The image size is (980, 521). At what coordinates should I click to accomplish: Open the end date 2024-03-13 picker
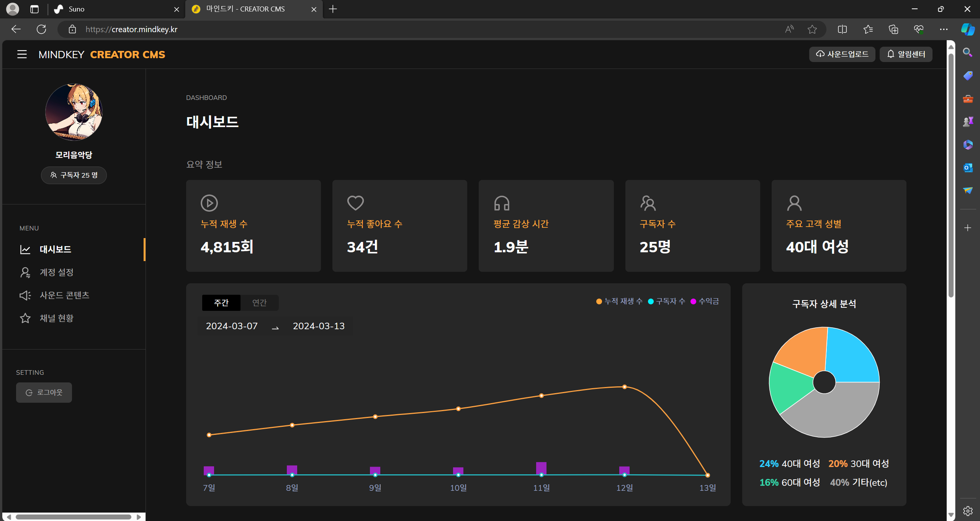coord(319,326)
